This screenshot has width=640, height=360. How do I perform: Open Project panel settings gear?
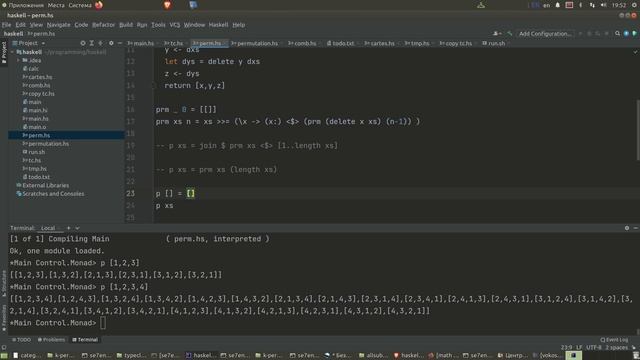pyautogui.click(x=111, y=43)
